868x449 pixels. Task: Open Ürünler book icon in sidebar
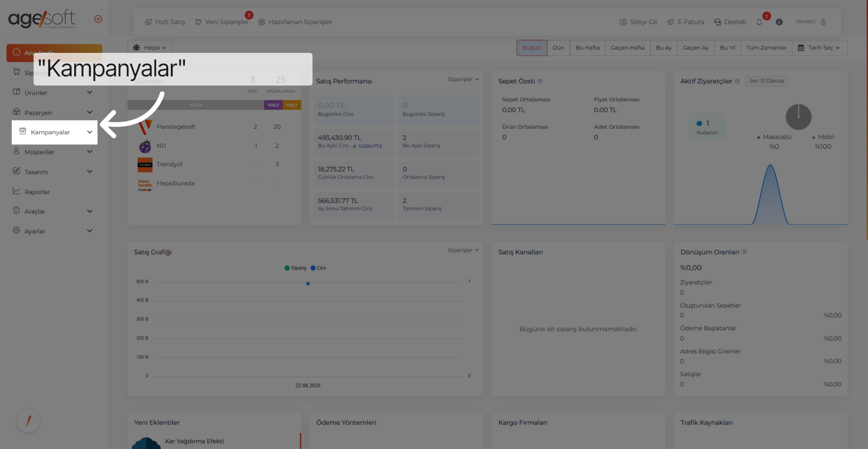point(17,92)
